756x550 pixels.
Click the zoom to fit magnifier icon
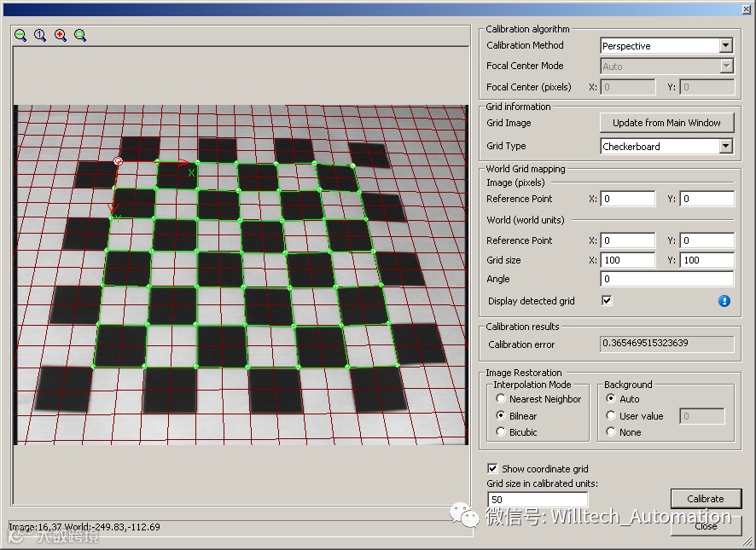tap(80, 35)
